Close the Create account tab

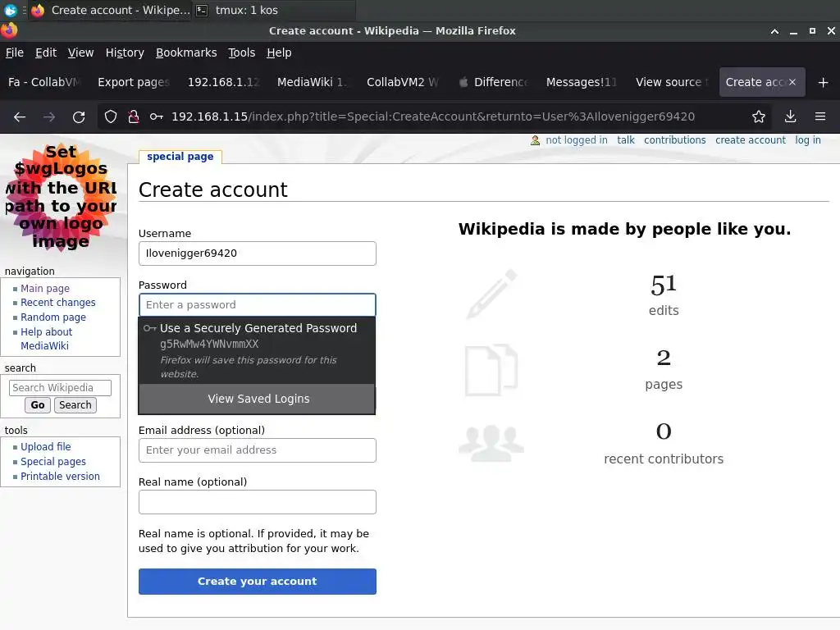(x=792, y=82)
